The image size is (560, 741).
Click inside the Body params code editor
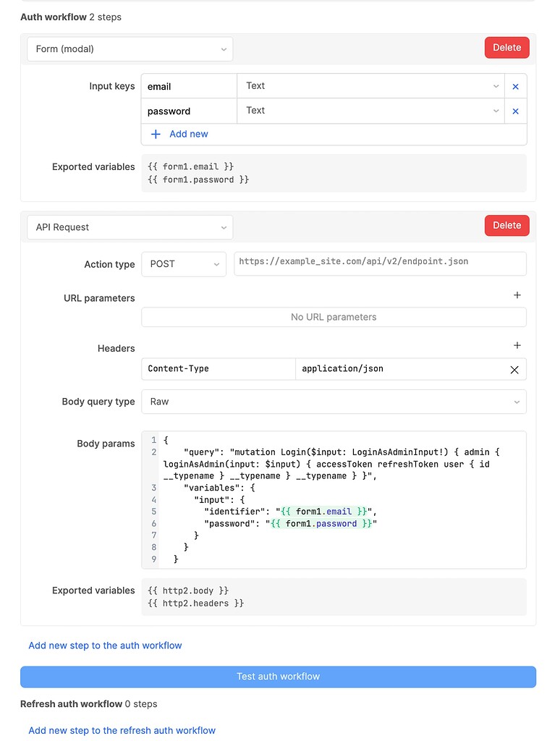coord(333,499)
